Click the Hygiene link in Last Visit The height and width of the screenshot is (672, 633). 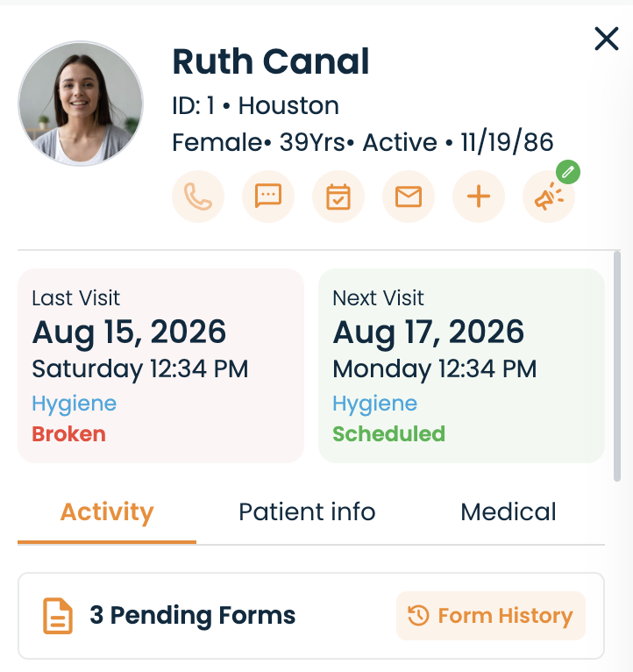coord(75,404)
